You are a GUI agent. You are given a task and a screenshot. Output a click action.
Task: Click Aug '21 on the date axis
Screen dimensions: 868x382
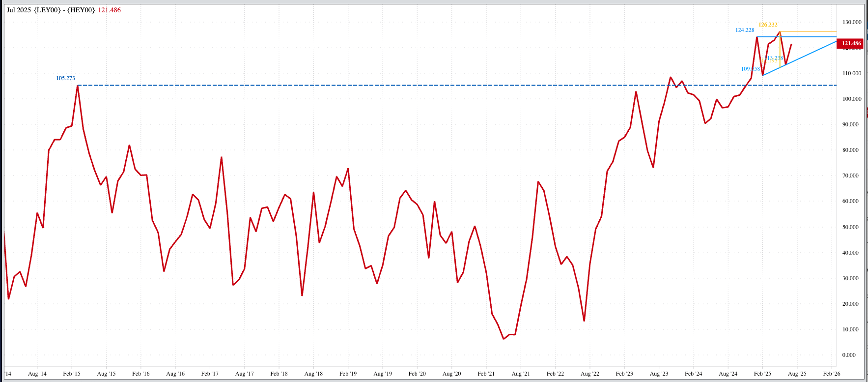click(x=521, y=374)
